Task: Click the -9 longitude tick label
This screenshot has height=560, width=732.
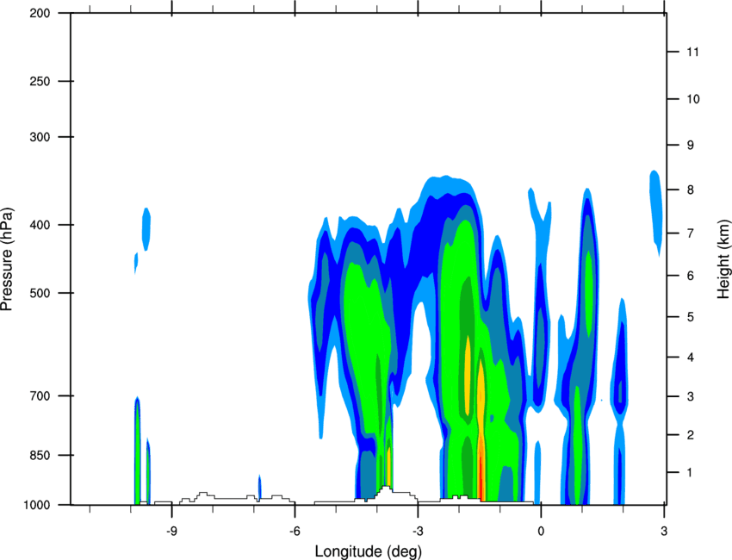Action: coord(171,532)
